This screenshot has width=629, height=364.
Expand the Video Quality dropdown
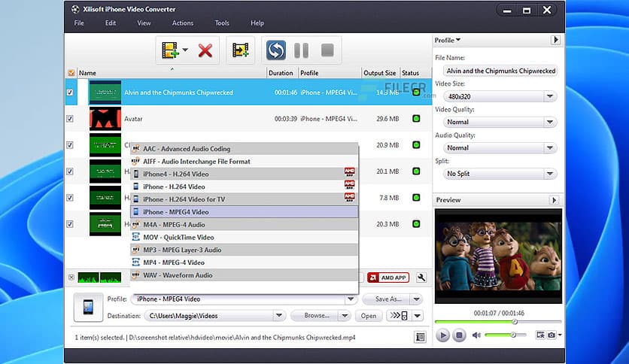point(549,122)
